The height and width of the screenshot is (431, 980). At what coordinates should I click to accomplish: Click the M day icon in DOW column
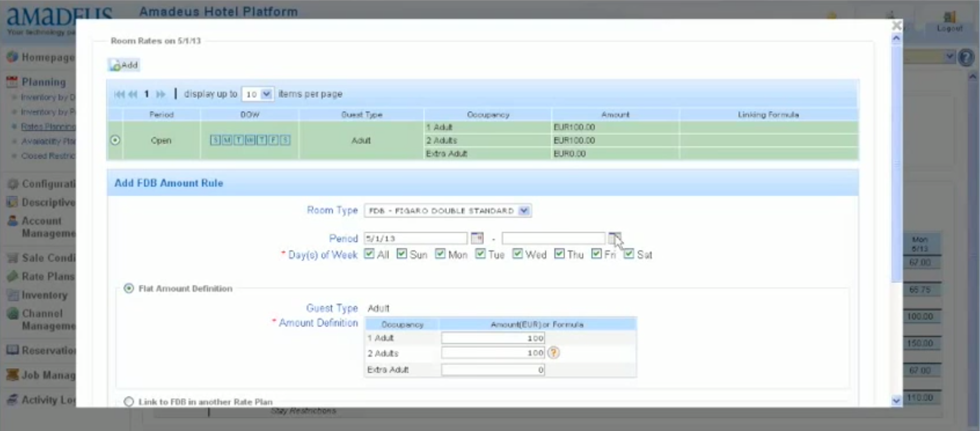tap(227, 140)
